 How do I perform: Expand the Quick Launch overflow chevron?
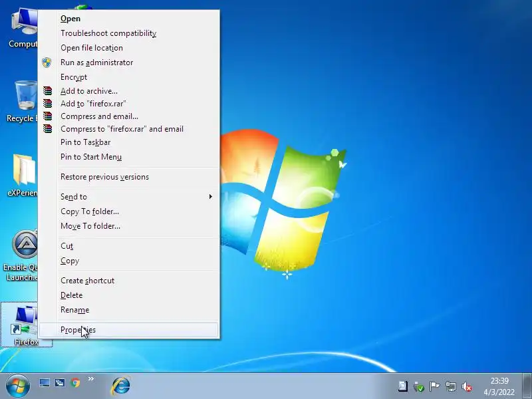pyautogui.click(x=91, y=378)
